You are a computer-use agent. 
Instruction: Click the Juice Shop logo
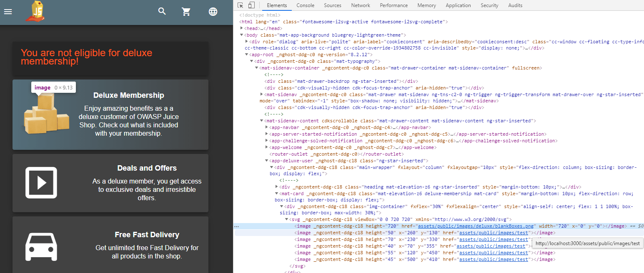(35, 11)
